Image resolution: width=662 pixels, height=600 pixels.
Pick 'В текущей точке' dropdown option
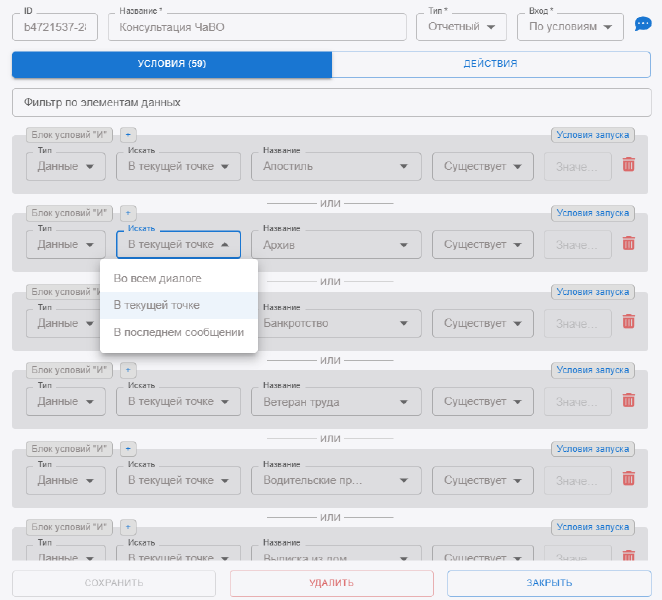coord(157,305)
